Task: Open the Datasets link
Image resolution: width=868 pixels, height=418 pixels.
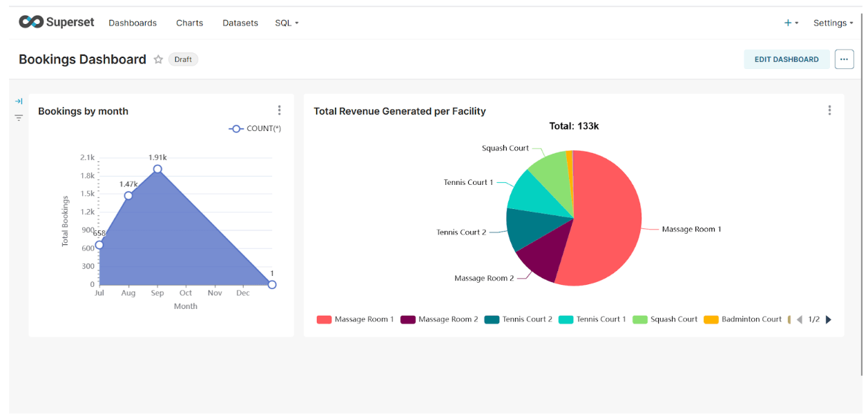Action: [x=240, y=23]
